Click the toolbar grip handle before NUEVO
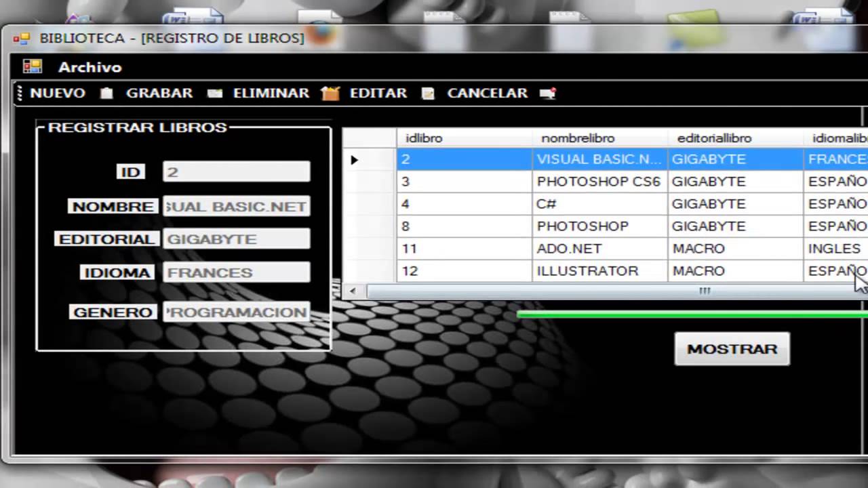The image size is (868, 488). tap(20, 94)
